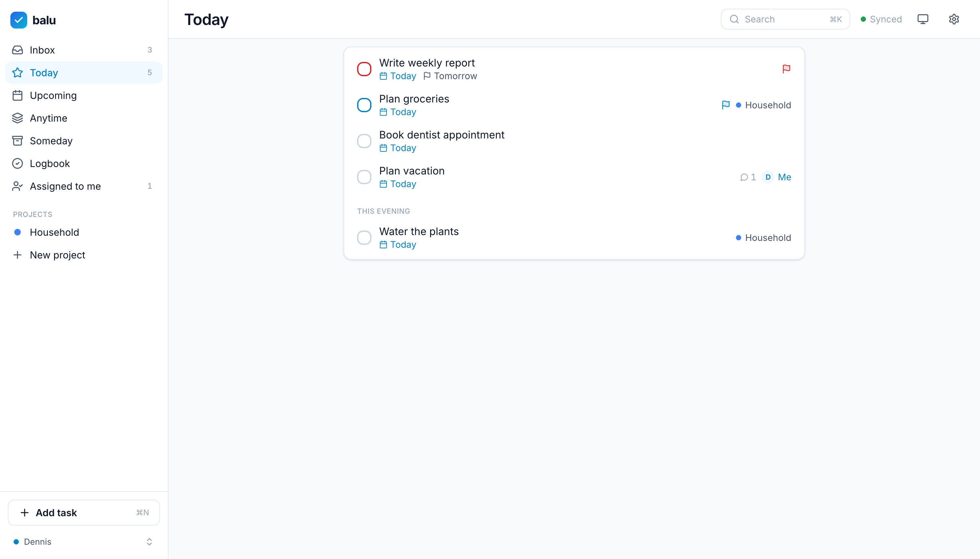
Task: Click the PROJECTS section label
Action: point(33,214)
